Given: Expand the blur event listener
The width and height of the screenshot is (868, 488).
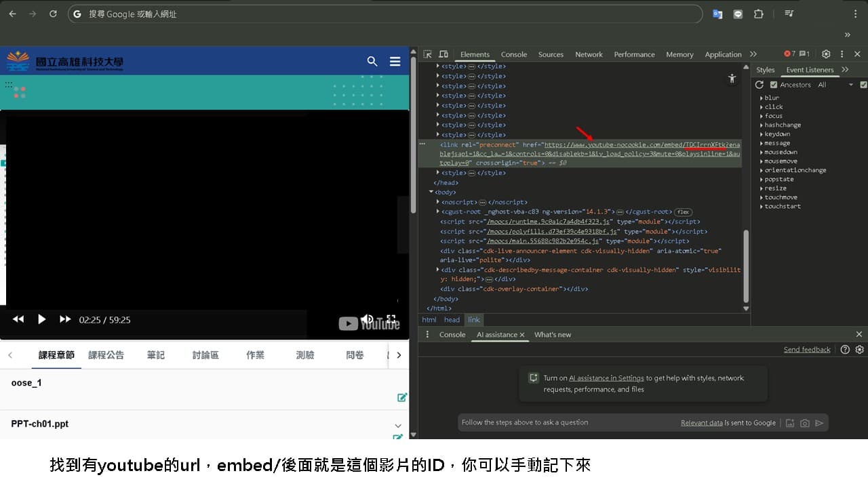Looking at the screenshot, I should point(762,98).
